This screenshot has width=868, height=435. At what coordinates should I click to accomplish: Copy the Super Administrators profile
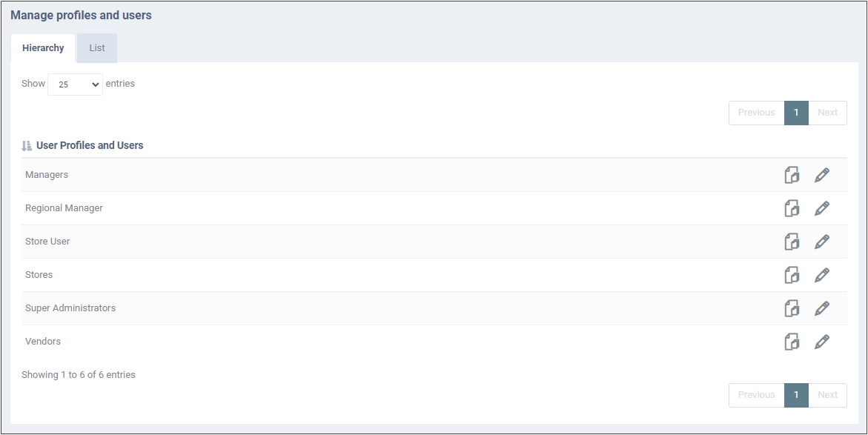(x=792, y=308)
